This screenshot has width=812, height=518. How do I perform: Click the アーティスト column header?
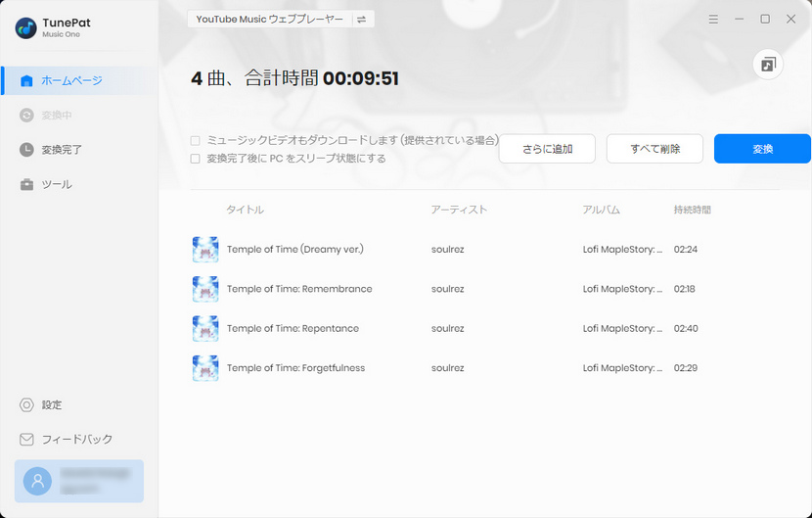click(x=459, y=210)
